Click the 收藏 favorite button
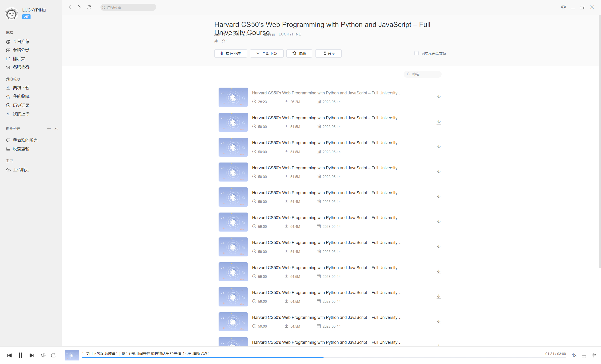The width and height of the screenshot is (601, 364). point(299,53)
